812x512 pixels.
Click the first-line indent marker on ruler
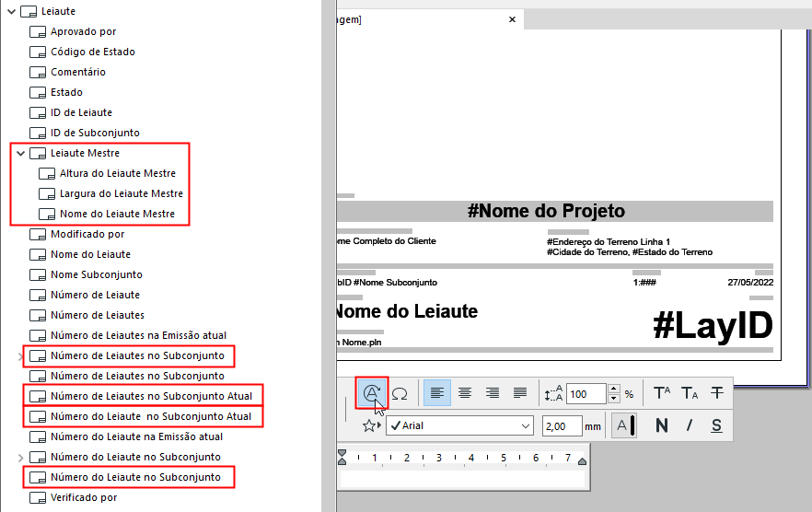[x=342, y=453]
